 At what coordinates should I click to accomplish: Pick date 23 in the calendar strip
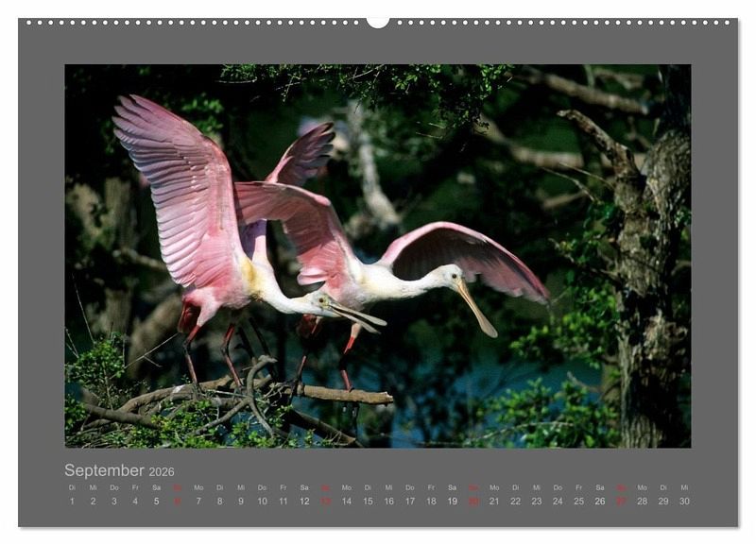coord(536,501)
